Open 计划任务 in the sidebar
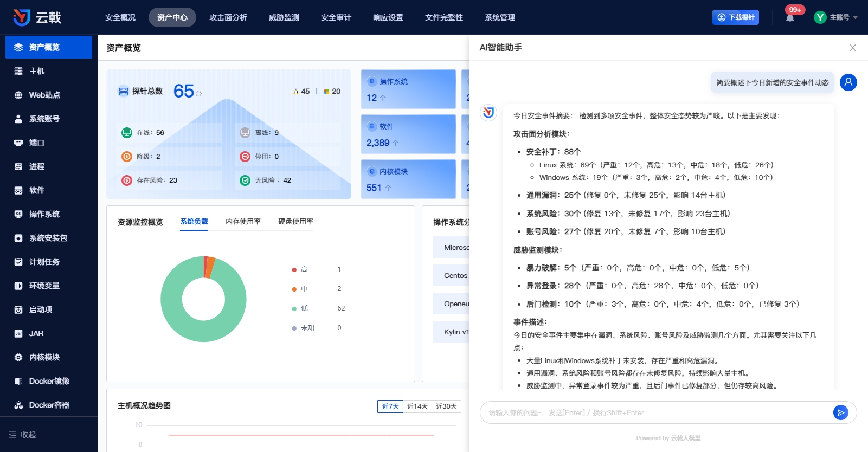Image resolution: width=868 pixels, height=452 pixels. tap(44, 262)
